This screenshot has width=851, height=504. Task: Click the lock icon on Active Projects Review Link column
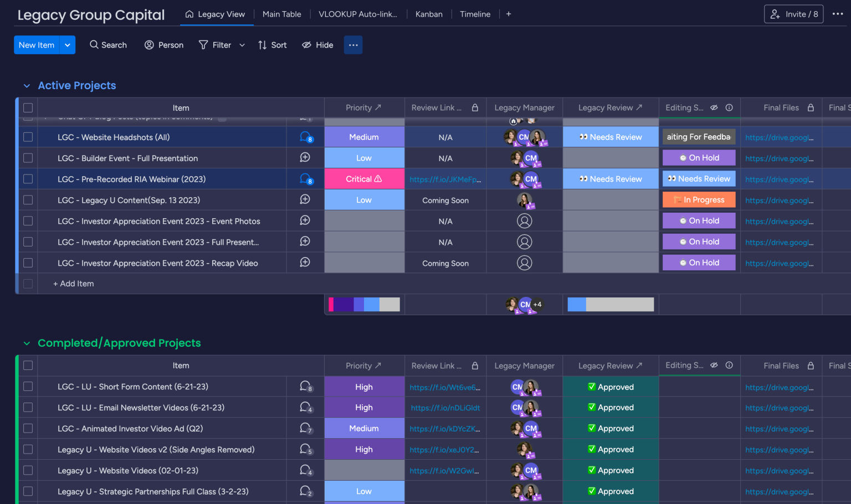click(x=475, y=107)
